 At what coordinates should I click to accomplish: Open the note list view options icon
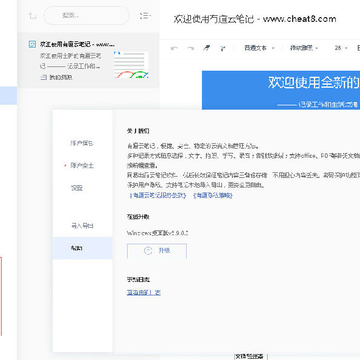point(145,15)
